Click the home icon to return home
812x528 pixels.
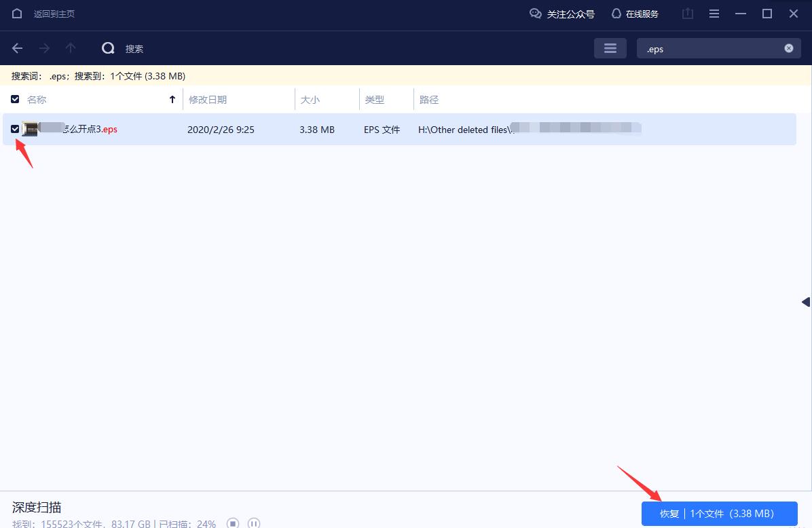(x=16, y=14)
